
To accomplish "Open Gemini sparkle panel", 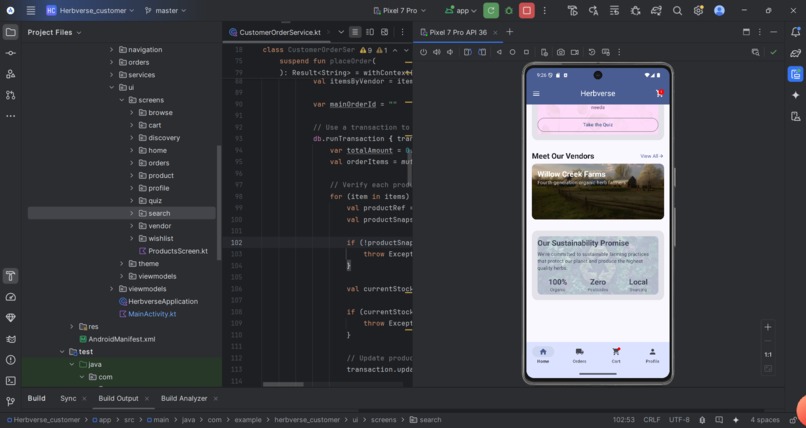I will [x=795, y=95].
